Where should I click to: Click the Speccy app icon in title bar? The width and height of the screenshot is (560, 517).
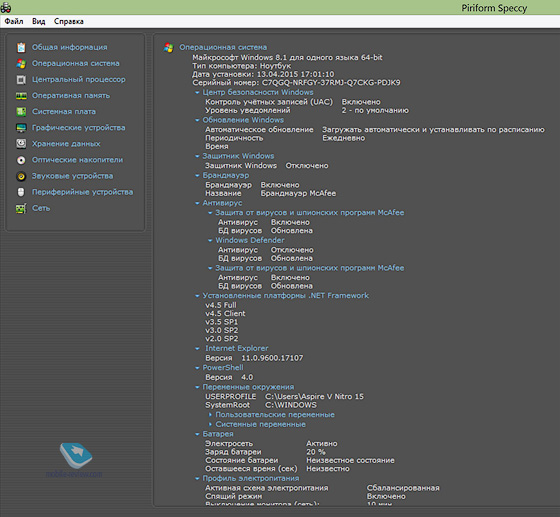[x=5, y=7]
